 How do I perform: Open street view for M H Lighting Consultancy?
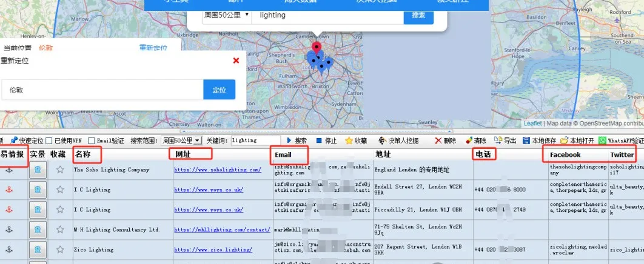(x=38, y=229)
